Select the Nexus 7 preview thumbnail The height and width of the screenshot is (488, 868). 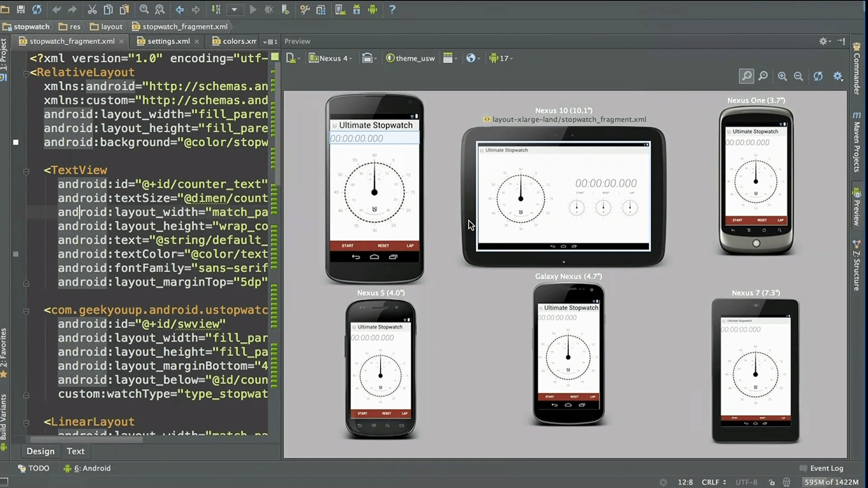point(755,371)
